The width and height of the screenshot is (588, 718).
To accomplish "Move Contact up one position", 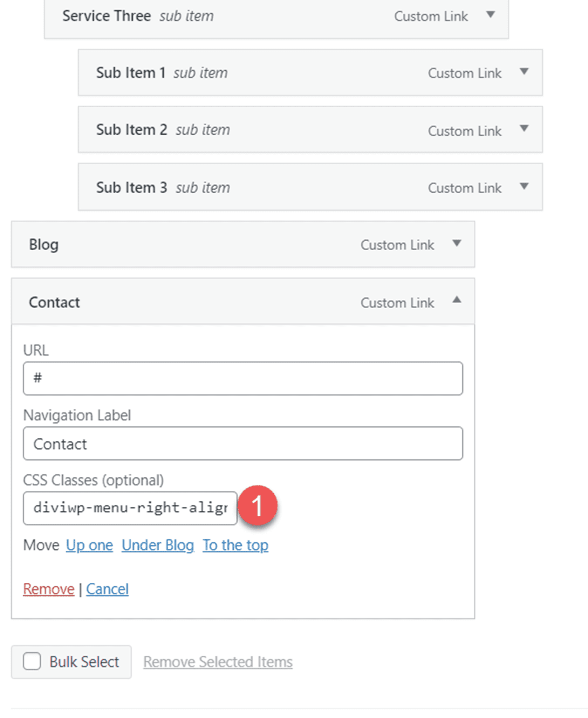I will tap(89, 545).
